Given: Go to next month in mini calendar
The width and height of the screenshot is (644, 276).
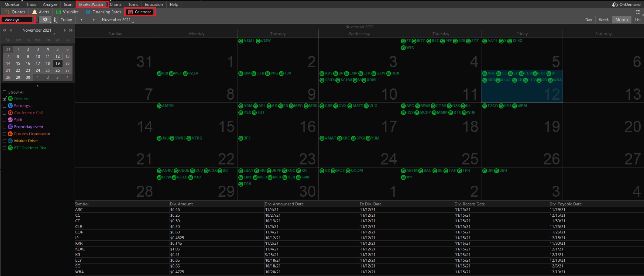Looking at the screenshot, I should point(65,30).
